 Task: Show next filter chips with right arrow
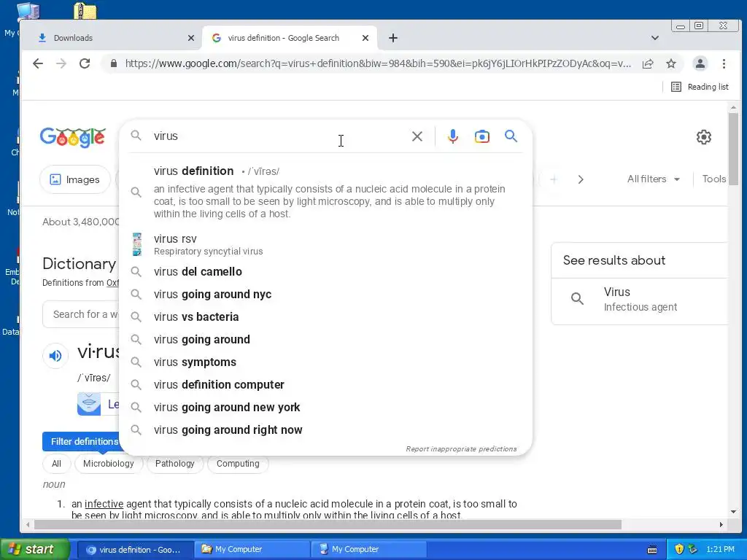tap(580, 179)
